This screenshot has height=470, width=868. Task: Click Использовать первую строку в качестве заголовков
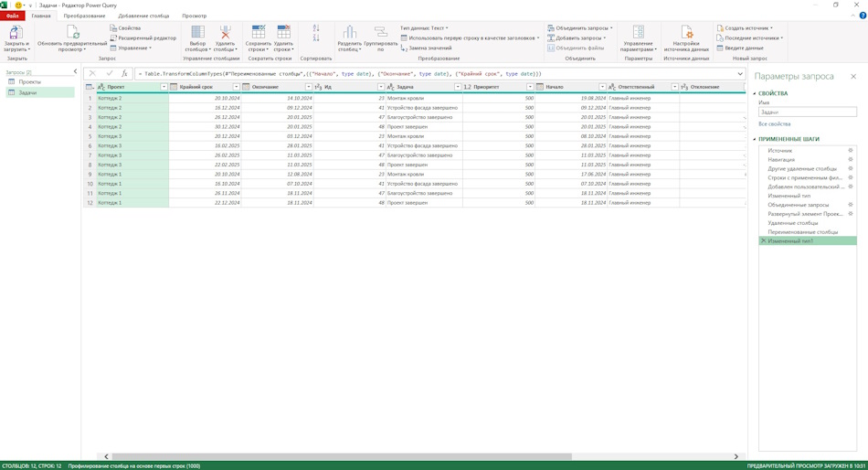[470, 37]
